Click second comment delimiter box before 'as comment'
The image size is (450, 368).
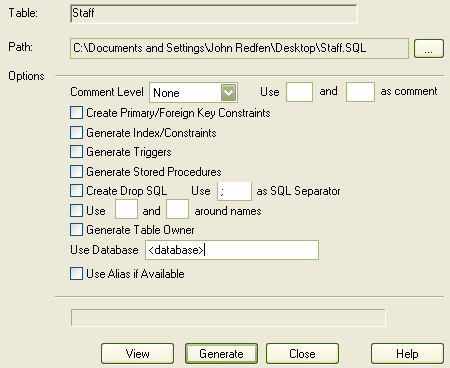coord(360,92)
